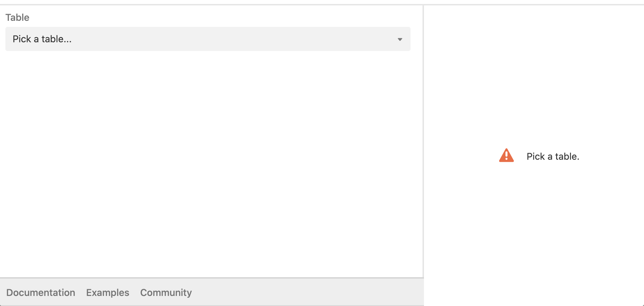
Task: Click the 'Pick a table...' placeholder text
Action: pos(42,39)
